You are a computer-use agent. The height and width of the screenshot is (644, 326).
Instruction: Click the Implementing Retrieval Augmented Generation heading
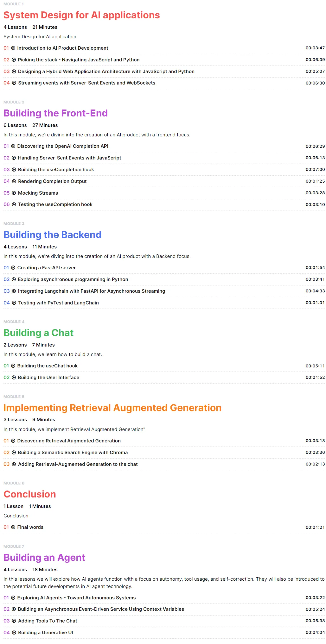112,408
